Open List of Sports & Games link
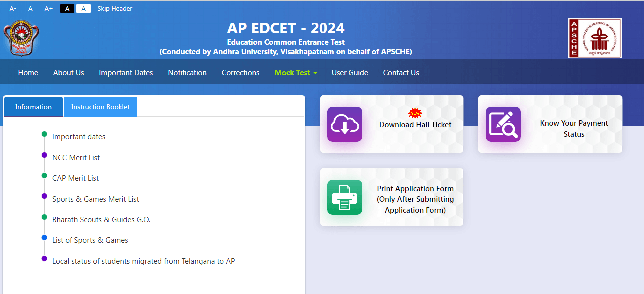This screenshot has height=294, width=644. pyautogui.click(x=90, y=240)
